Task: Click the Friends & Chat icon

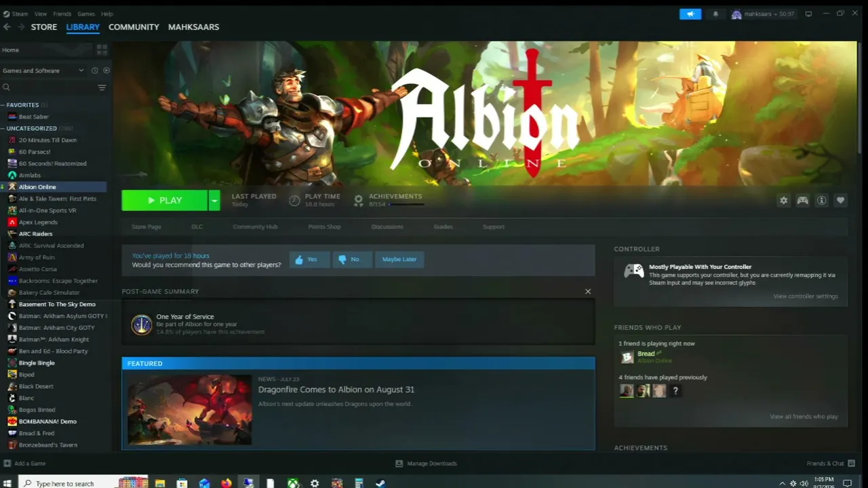Action: click(x=851, y=464)
